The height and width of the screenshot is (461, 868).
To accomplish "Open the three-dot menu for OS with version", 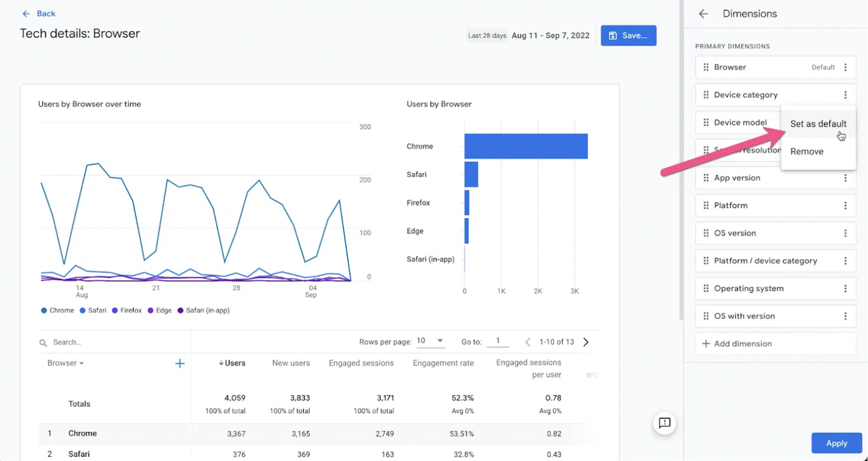I will coord(845,316).
